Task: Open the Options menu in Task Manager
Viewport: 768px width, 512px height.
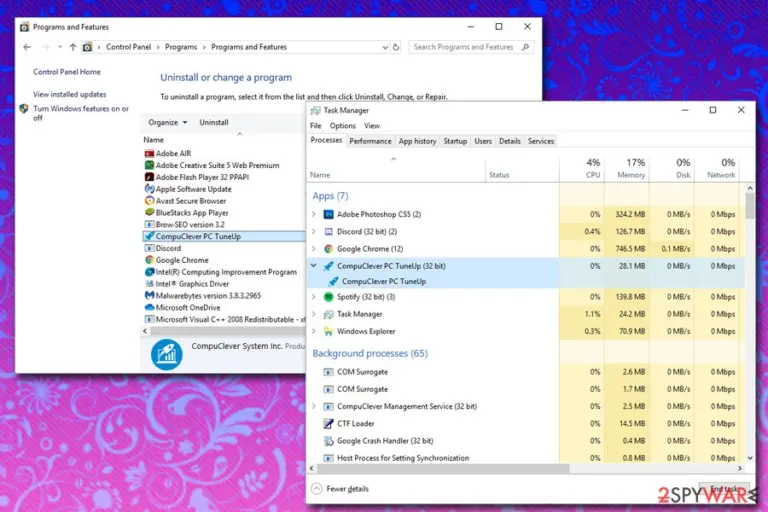Action: [342, 126]
